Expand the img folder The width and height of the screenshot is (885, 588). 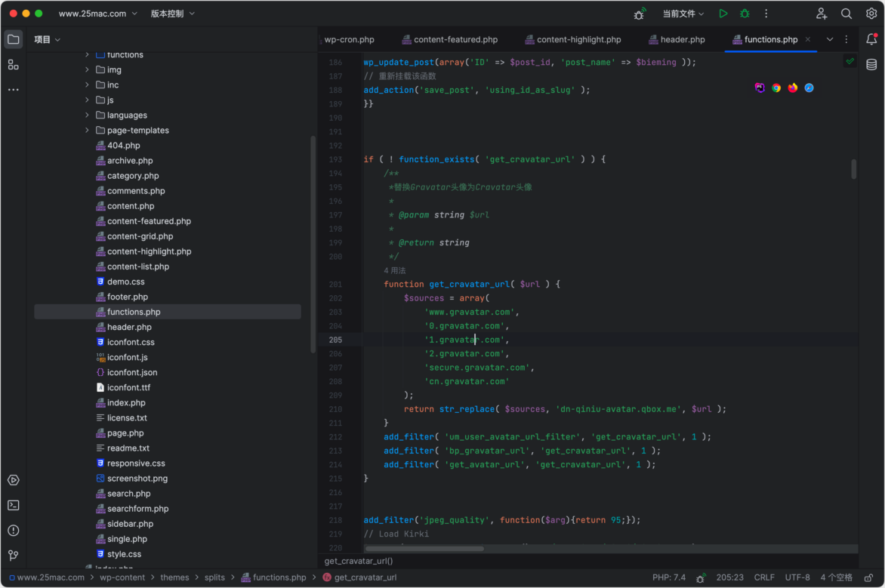click(x=87, y=69)
